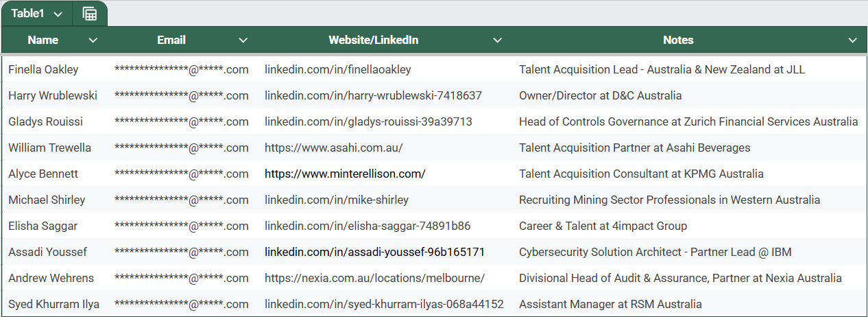Image resolution: width=868 pixels, height=317 pixels.
Task: Open the Notes column dropdown arrow
Action: 853,40
